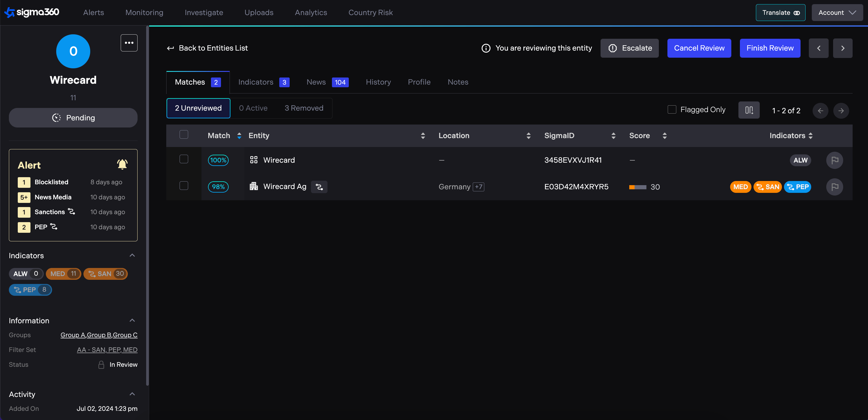Viewport: 868px width, 420px height.
Task: Select the Wirecard Ag row checkbox
Action: (184, 185)
